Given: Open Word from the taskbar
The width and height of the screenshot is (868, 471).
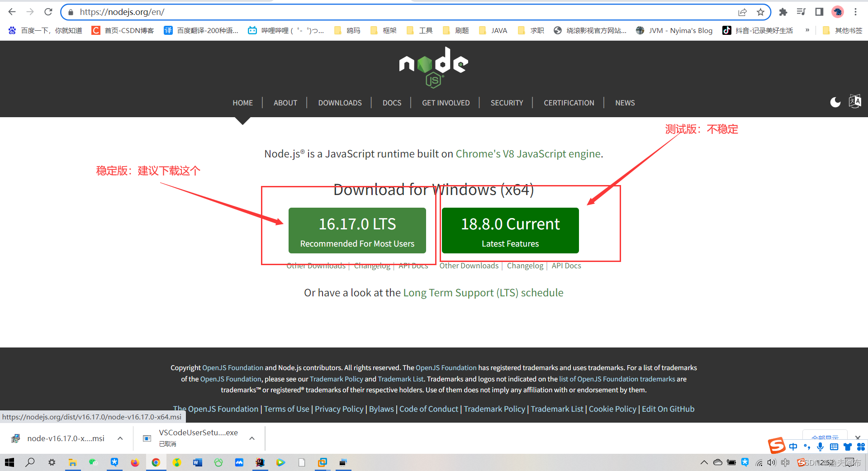Looking at the screenshot, I should (x=198, y=462).
